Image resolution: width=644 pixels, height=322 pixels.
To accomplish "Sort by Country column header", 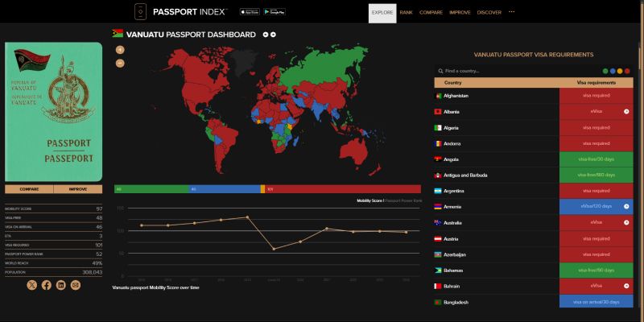I will pyautogui.click(x=452, y=83).
